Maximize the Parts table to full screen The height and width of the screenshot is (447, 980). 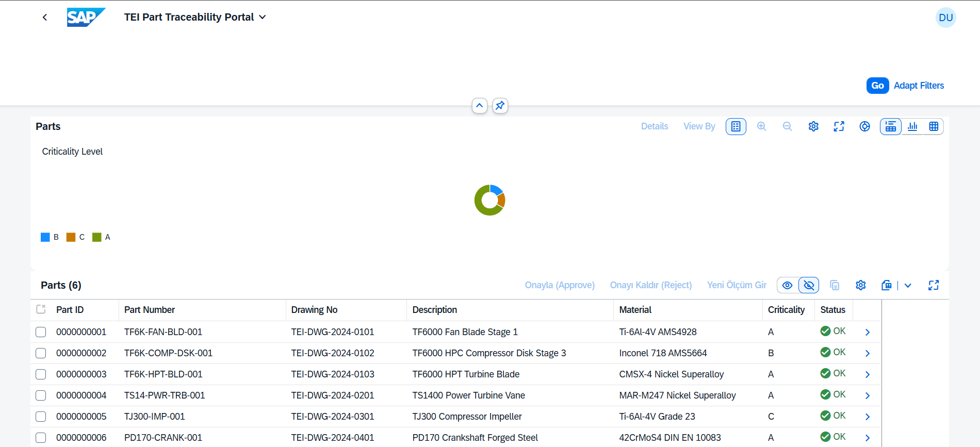[934, 285]
